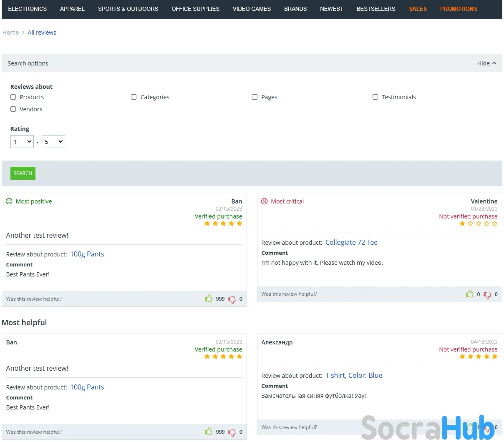This screenshot has width=504, height=442.
Task: Click the one-star rating on Valentine's review
Action: coord(479,224)
